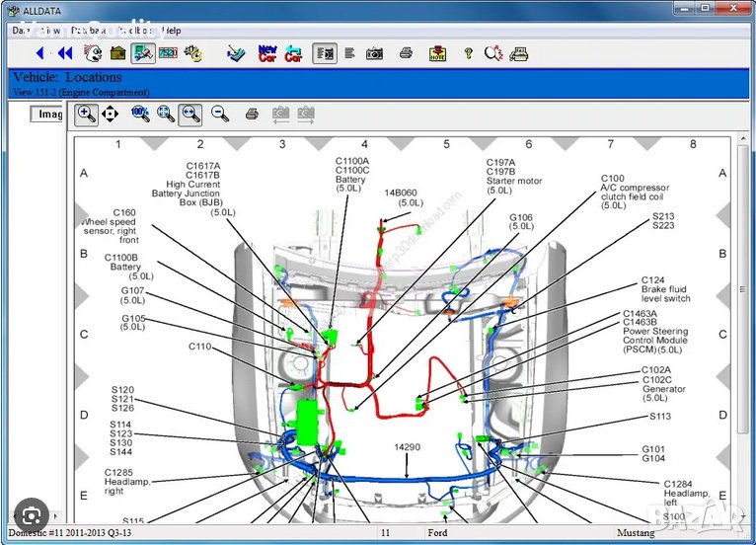Click the camera icon in main toolbar
This screenshot has height=545, width=756.
375,53
